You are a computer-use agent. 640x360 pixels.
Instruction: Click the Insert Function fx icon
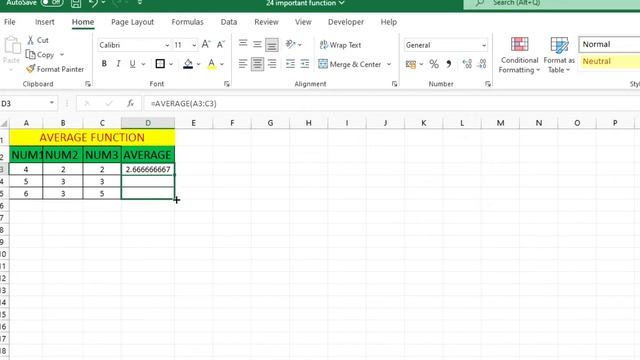coord(130,104)
